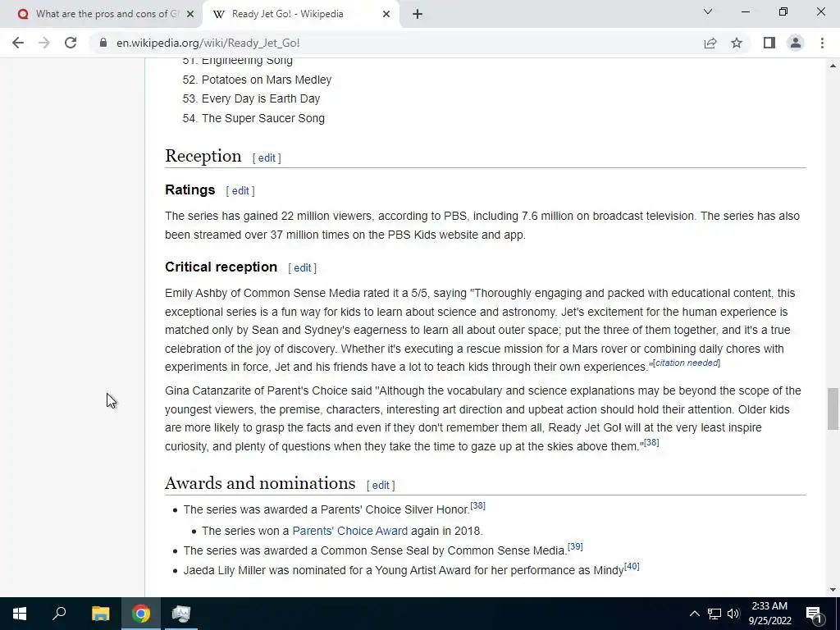Bookmark this tab with star

[737, 43]
